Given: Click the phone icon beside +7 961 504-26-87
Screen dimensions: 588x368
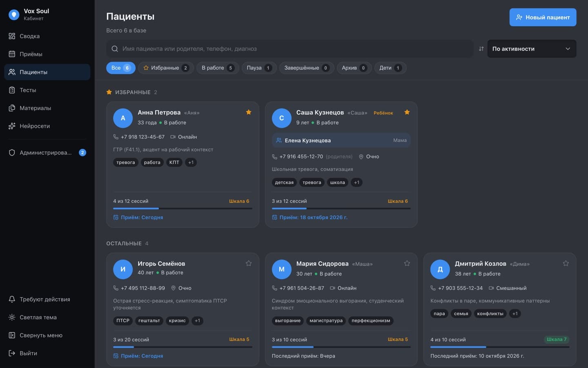Looking at the screenshot, I should (274, 288).
